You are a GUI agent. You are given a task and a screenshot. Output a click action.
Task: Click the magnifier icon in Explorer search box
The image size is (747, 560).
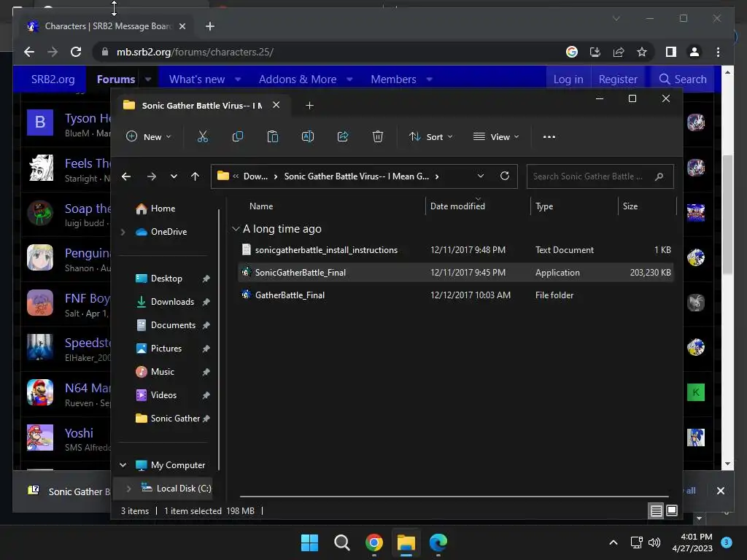coord(659,176)
